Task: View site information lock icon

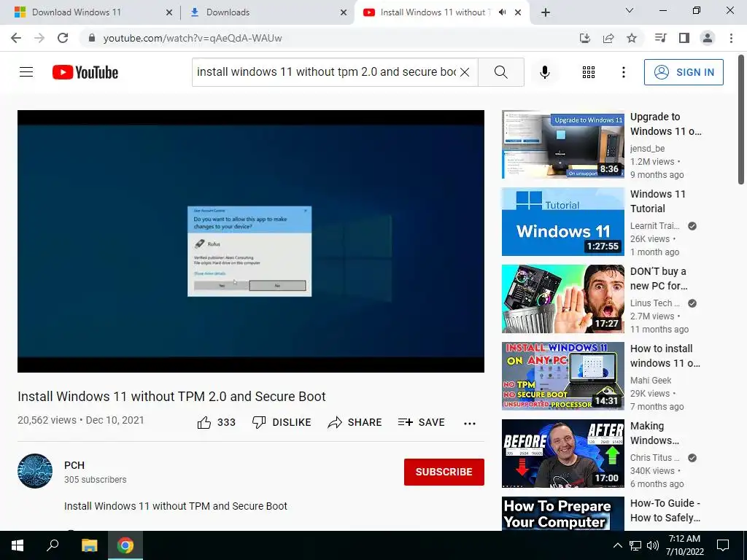Action: pos(92,38)
